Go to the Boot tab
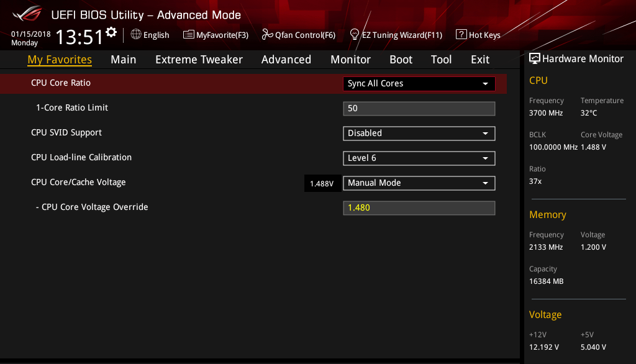Viewport: 636px width, 364px height. tap(401, 60)
